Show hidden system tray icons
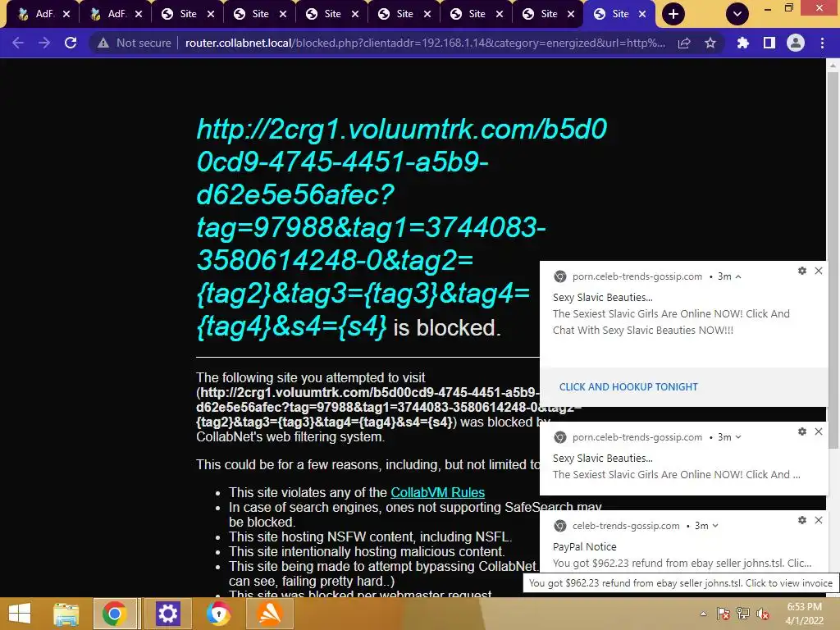The height and width of the screenshot is (630, 840). (703, 614)
